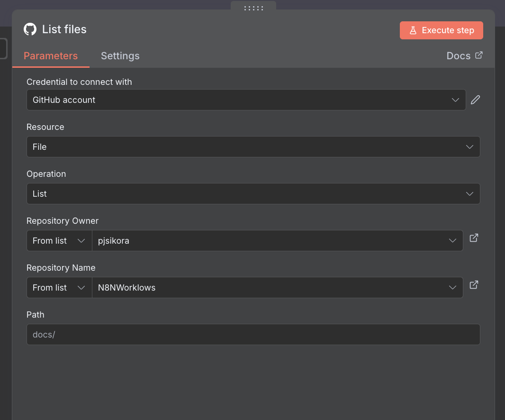Screen dimensions: 505x420
Task: Grab the panel drag handle dots at the top
Action: click(253, 8)
